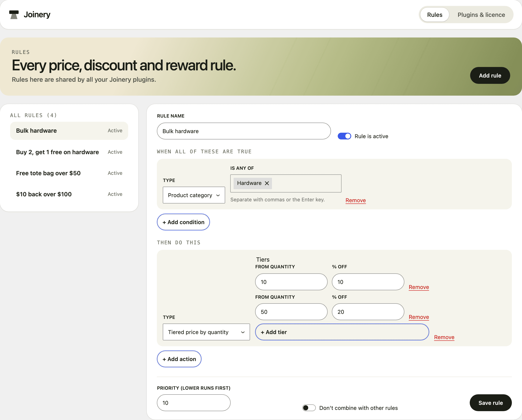522x420 pixels.
Task: Click the Add tier button
Action: tap(342, 332)
